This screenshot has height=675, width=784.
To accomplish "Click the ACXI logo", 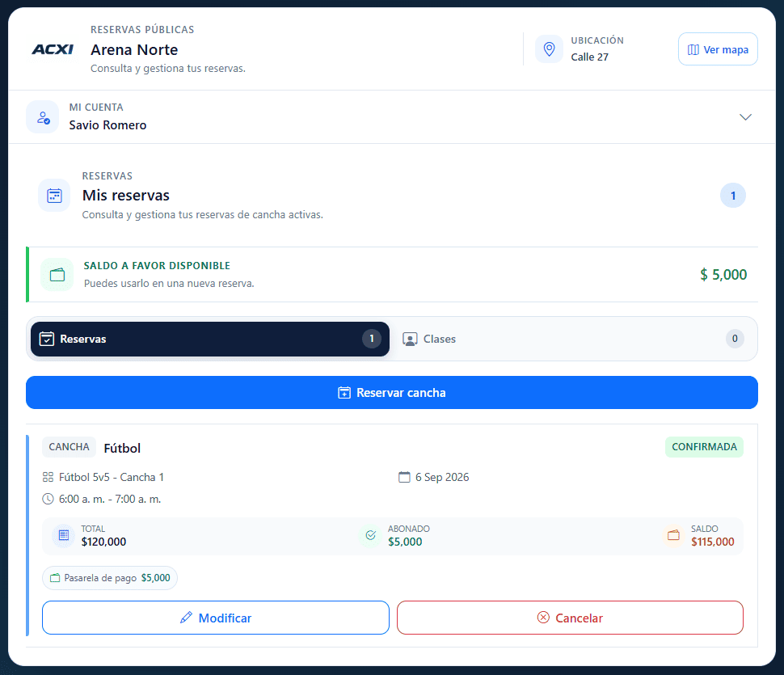I will (x=53, y=49).
